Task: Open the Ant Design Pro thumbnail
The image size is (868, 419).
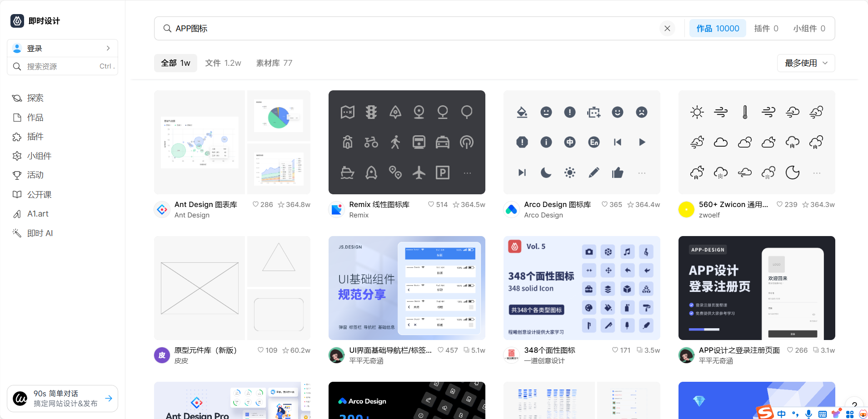Action: (232, 400)
